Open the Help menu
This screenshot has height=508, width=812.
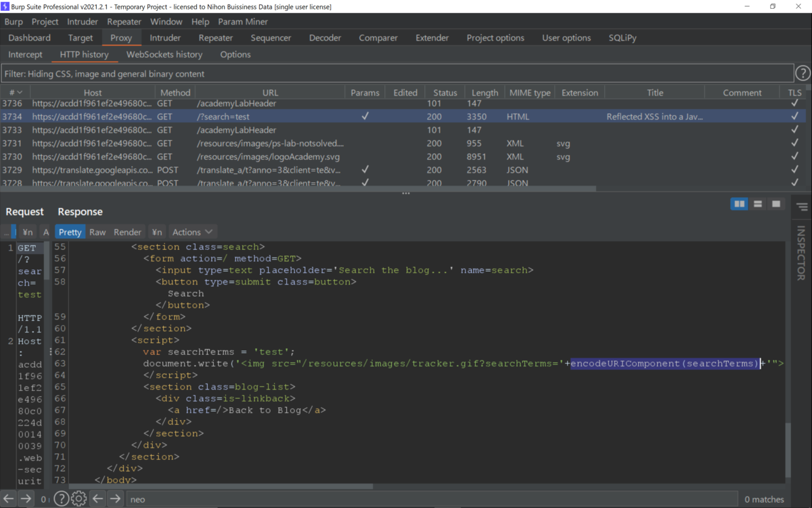[200, 22]
